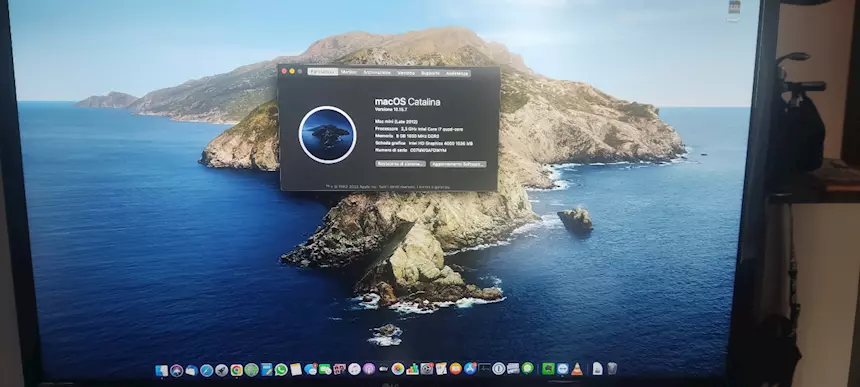Launch Siri from the Dock
This screenshot has height=387, width=860.
pos(177,371)
